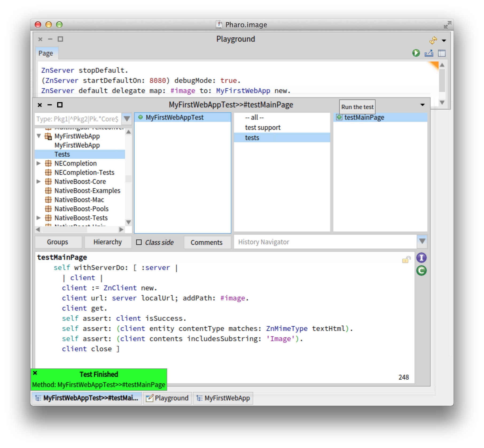Image resolution: width=484 pixels, height=448 pixels.
Task: Click the Comments button
Action: 206,242
